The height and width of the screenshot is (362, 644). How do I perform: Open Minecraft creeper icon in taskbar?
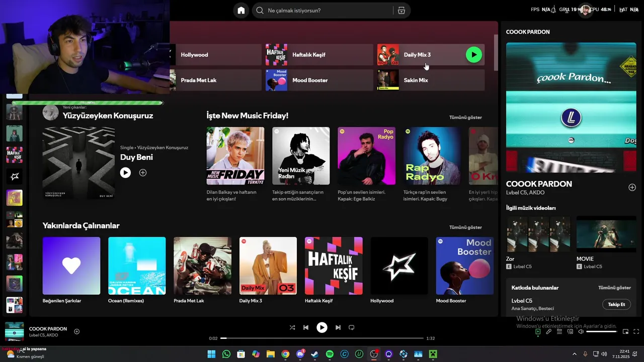(x=433, y=354)
